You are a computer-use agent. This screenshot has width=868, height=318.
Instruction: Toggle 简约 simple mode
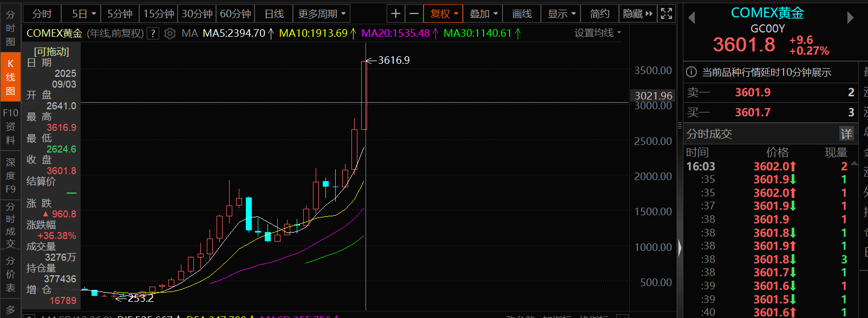(599, 14)
